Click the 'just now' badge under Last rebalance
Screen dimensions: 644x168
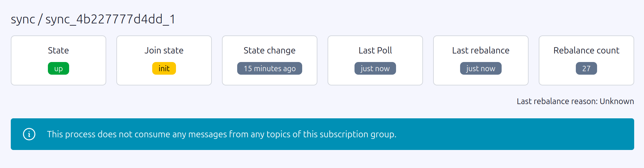(x=481, y=68)
